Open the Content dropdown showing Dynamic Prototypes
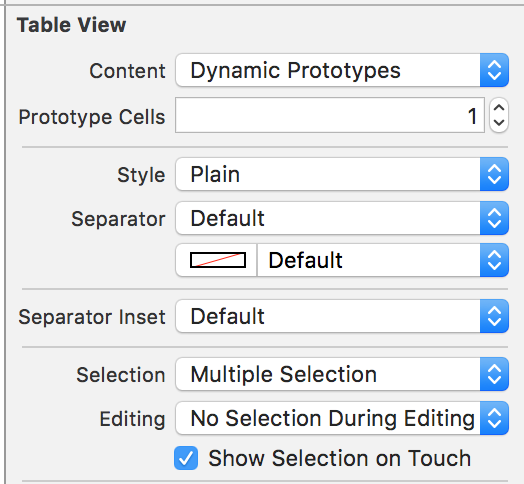This screenshot has width=524, height=484. pos(342,70)
